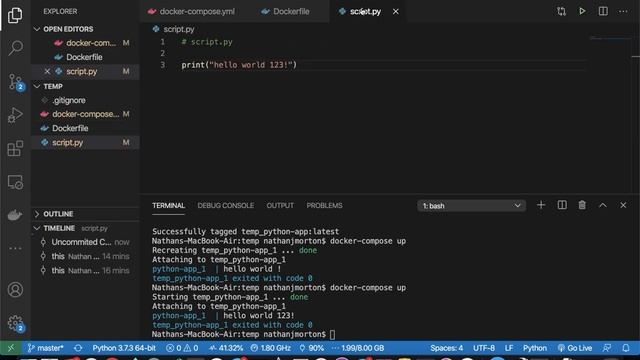Click 1.80 GHz CPU speed status item
The height and width of the screenshot is (360, 640).
coord(271,348)
